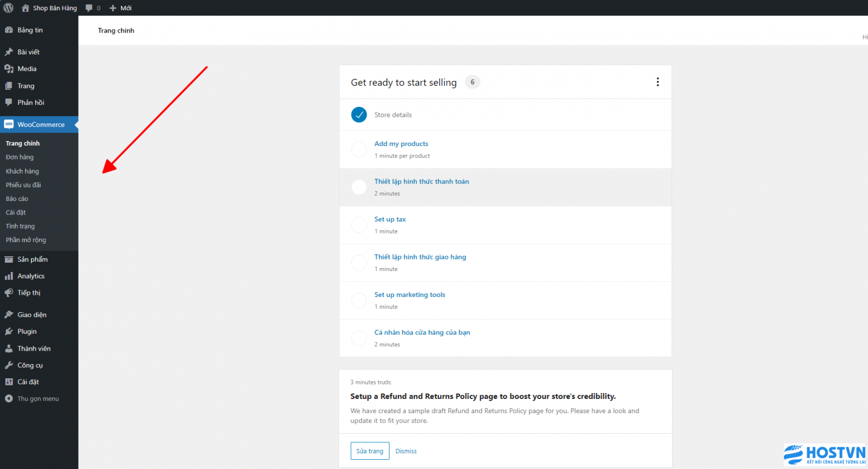Collapse sidebar with Thu gọn menu icon
This screenshot has width=868, height=469.
click(9, 398)
